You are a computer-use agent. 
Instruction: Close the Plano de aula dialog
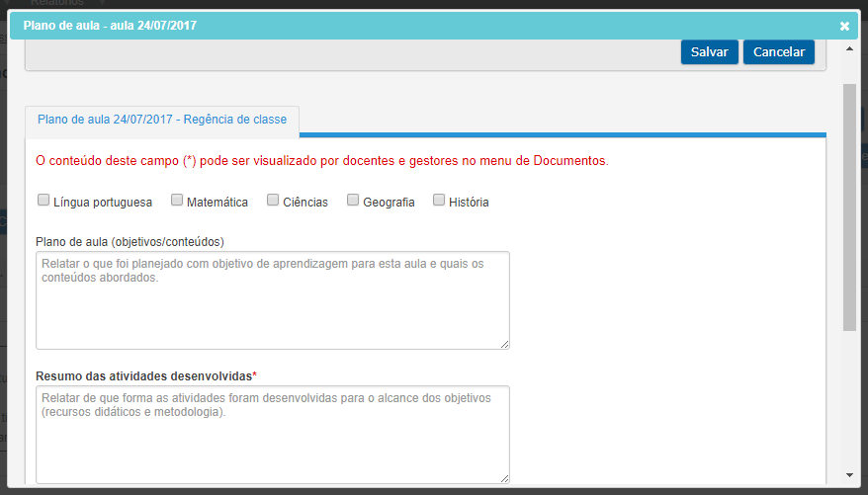coord(844,26)
